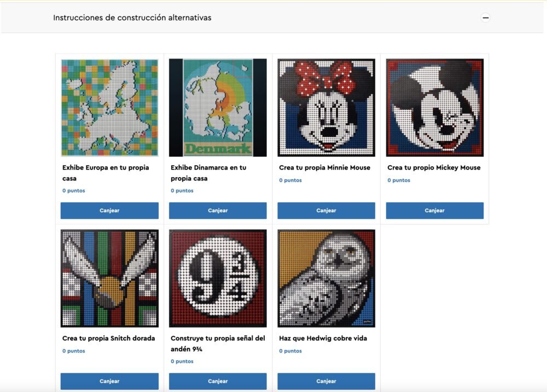Image resolution: width=547 pixels, height=392 pixels.
Task: Redeem the andén 9¾ instructions
Action: [x=218, y=381]
